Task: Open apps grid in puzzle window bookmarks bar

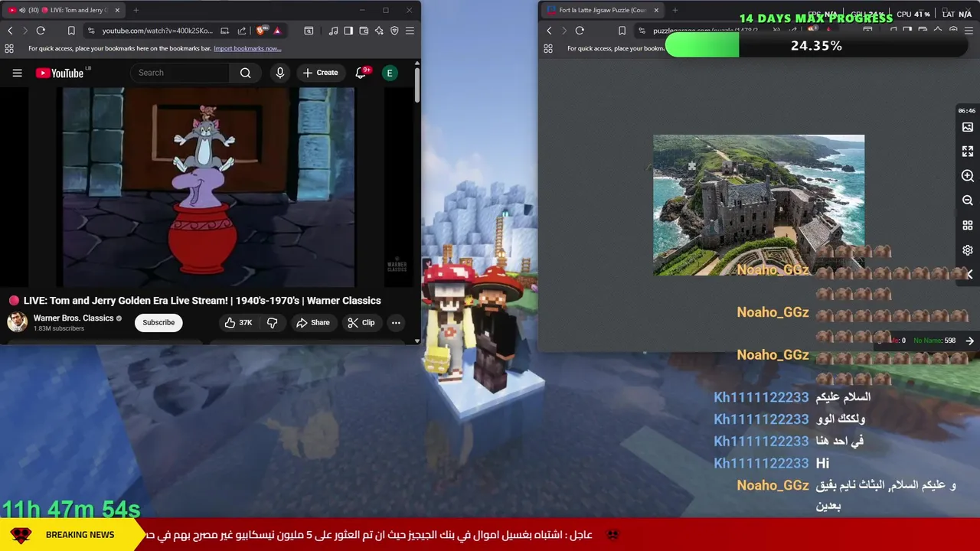Action: 548,48
